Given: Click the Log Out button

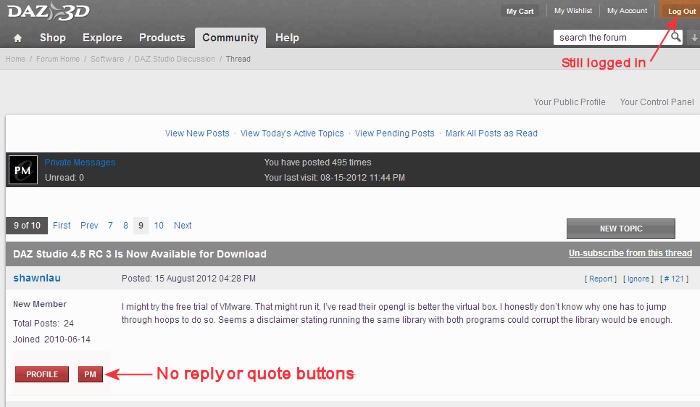Looking at the screenshot, I should pyautogui.click(x=681, y=11).
